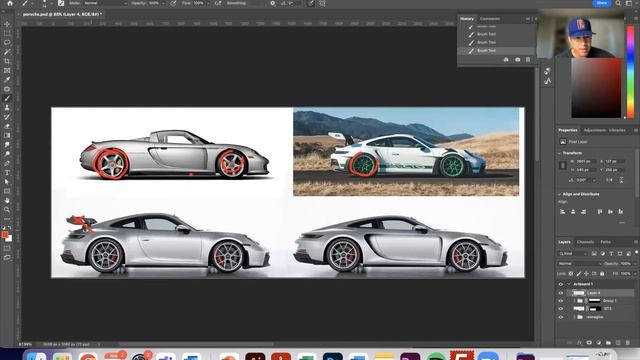
Task: Click the foreground red color swatch
Action: click(5, 235)
